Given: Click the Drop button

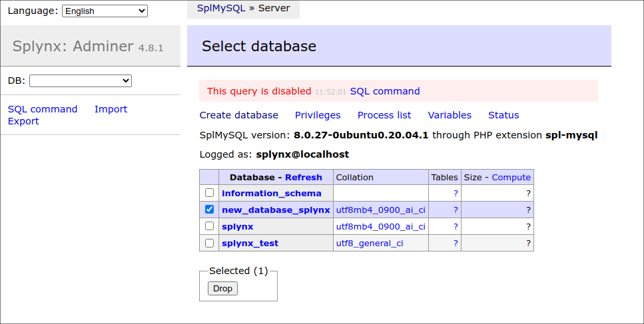Looking at the screenshot, I should pyautogui.click(x=222, y=288).
